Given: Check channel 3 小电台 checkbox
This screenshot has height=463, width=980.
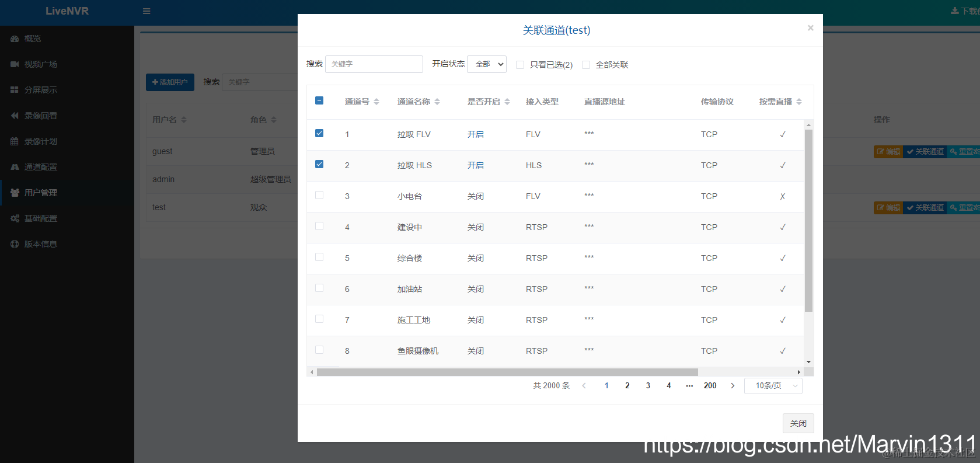Looking at the screenshot, I should click(x=319, y=195).
